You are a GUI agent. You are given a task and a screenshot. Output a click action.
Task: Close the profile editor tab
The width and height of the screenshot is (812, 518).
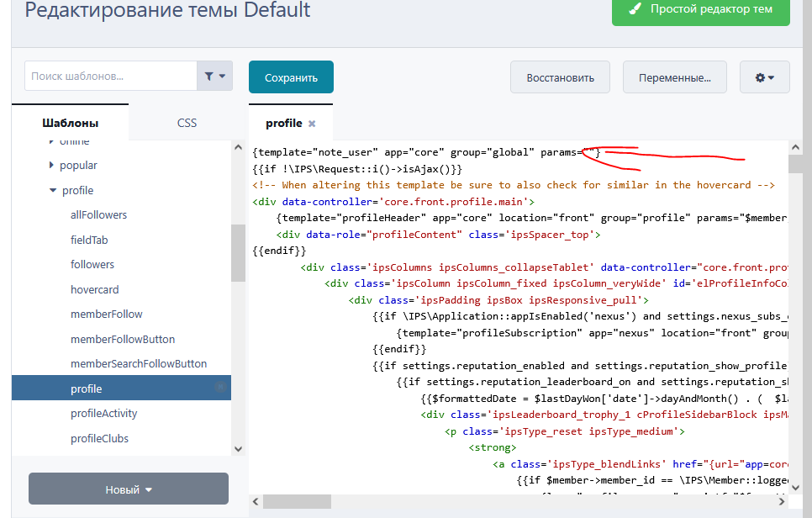point(312,124)
